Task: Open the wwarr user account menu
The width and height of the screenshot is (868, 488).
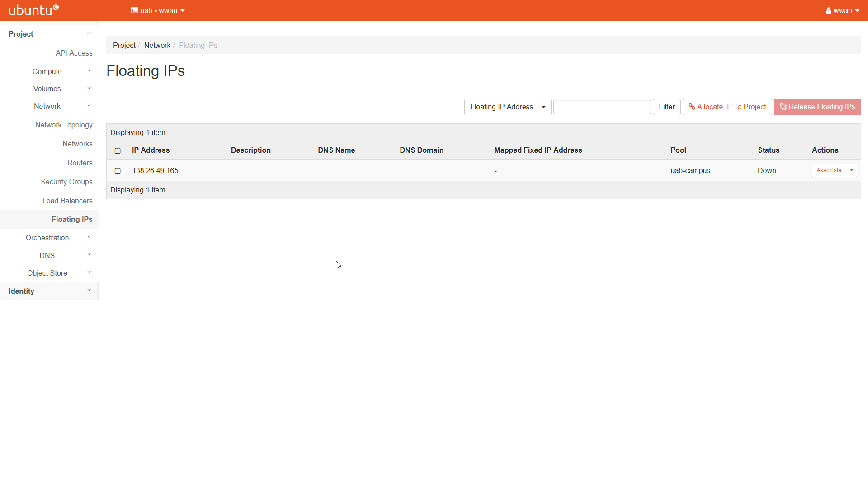Action: pos(842,10)
